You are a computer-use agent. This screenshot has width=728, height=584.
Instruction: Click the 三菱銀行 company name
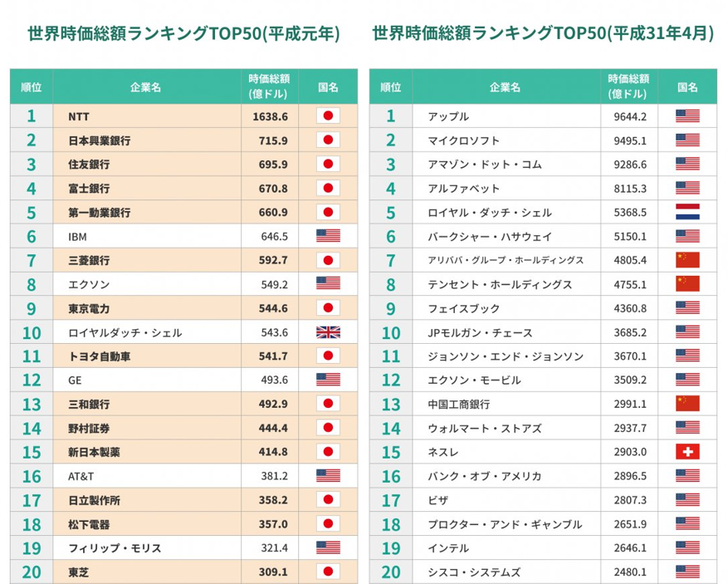(x=89, y=261)
